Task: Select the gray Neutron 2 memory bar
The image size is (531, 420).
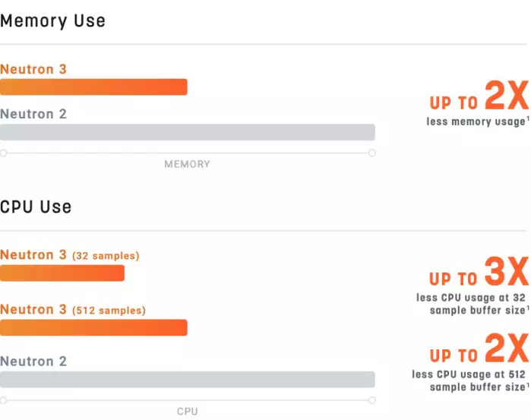Action: pyautogui.click(x=188, y=132)
